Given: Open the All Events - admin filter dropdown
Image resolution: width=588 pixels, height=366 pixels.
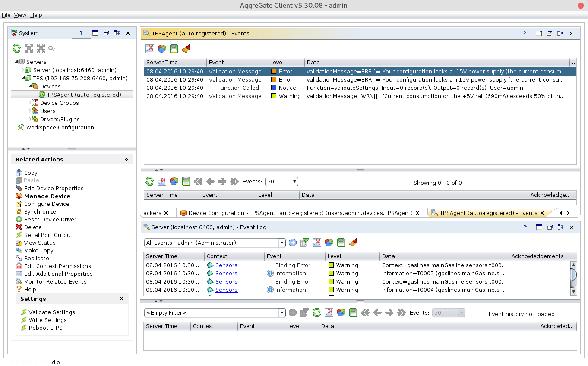Looking at the screenshot, I should coord(282,243).
